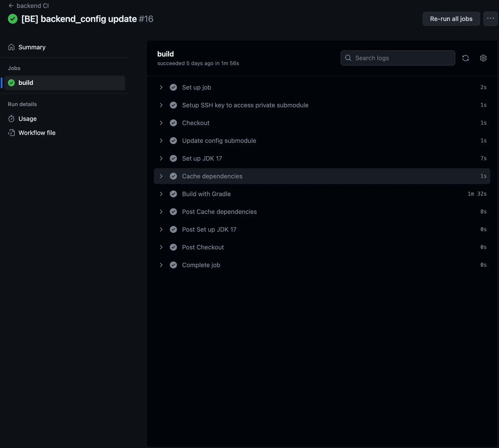499x448 pixels.
Task: Click the three-dot more options button
Action: [490, 19]
